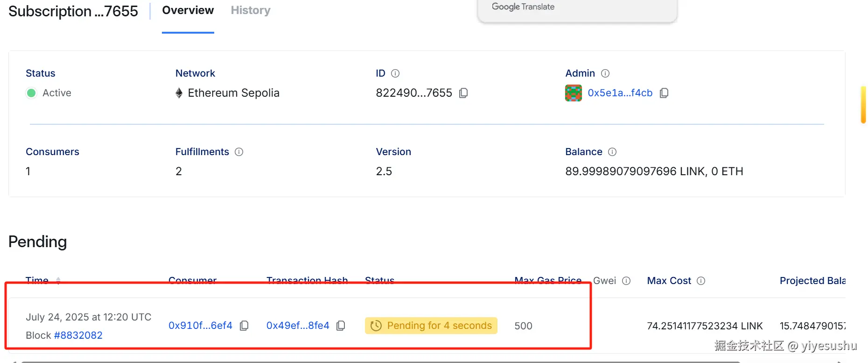Click the orange vertical scrollbar thumb

[863, 105]
